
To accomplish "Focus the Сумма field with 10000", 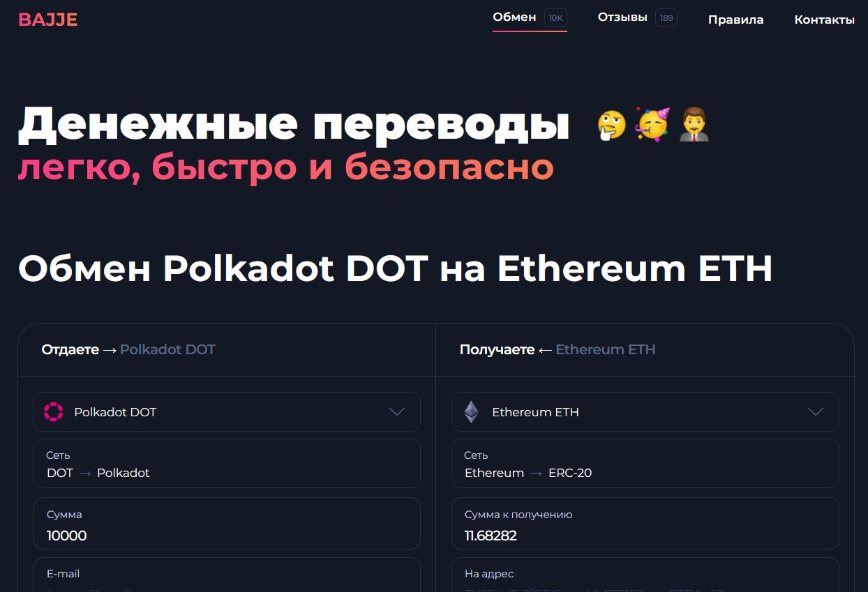I will click(227, 524).
